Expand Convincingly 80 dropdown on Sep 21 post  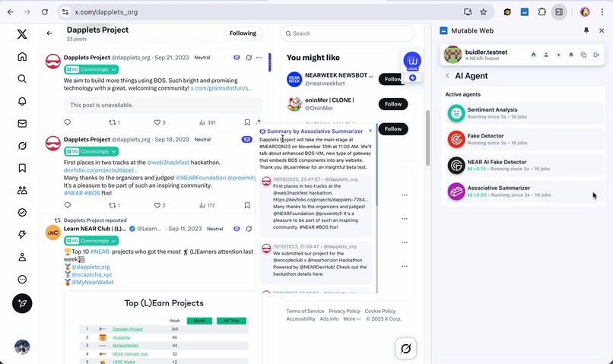click(91, 69)
